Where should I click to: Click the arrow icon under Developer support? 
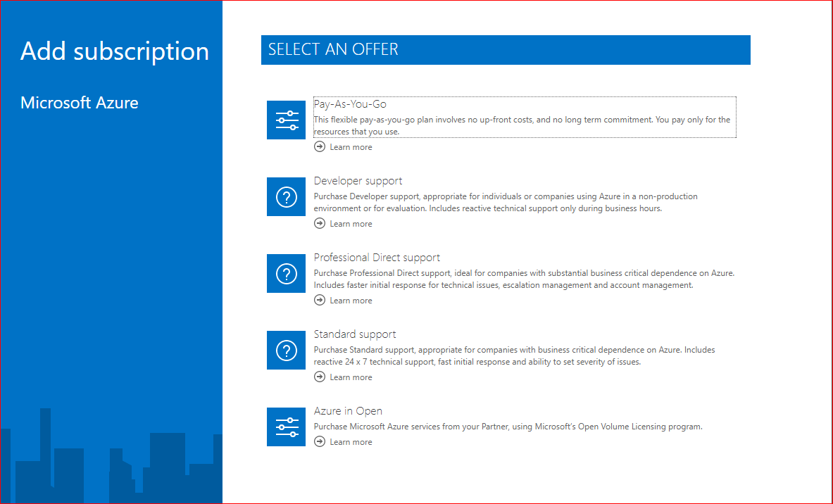pos(319,223)
